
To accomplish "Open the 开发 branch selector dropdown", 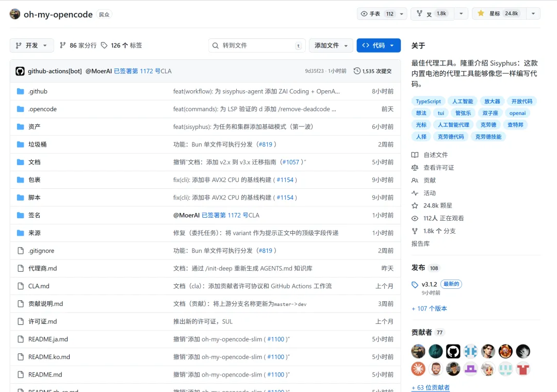I will (x=31, y=45).
